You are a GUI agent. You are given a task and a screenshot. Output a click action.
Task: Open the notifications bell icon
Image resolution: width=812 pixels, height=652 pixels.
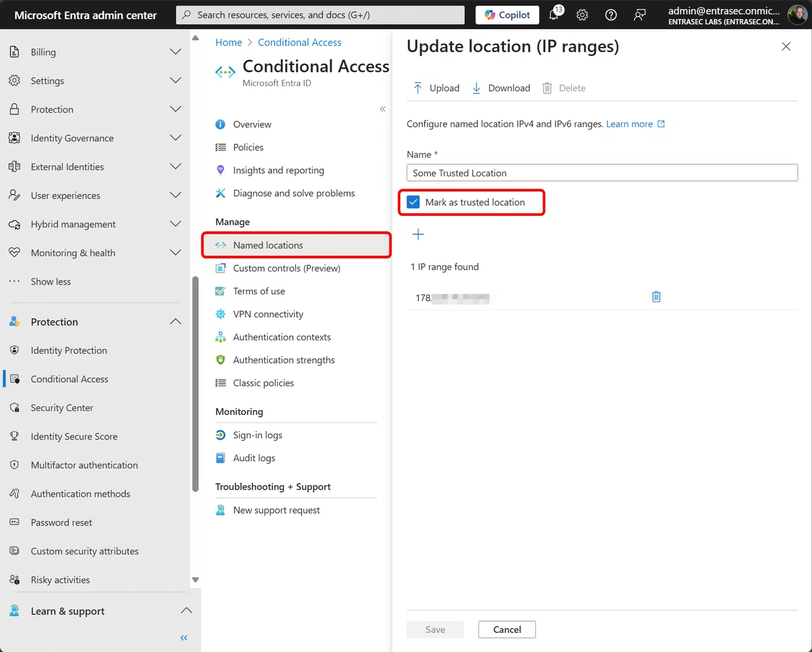coord(554,14)
